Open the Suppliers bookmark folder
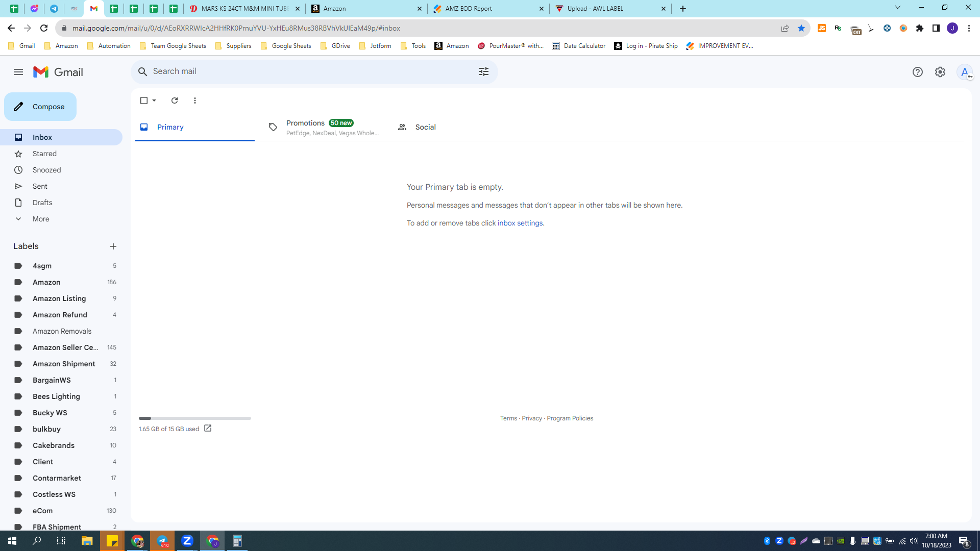980x551 pixels. [233, 46]
